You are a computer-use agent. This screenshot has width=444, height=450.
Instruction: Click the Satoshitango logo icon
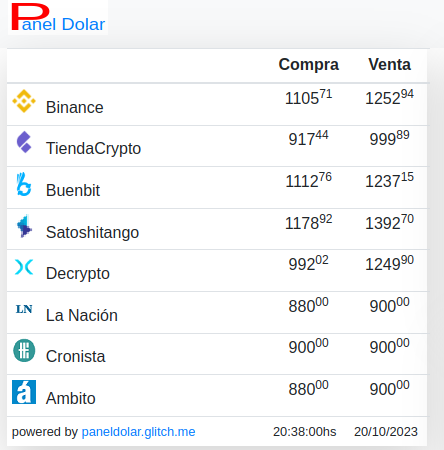(24, 226)
